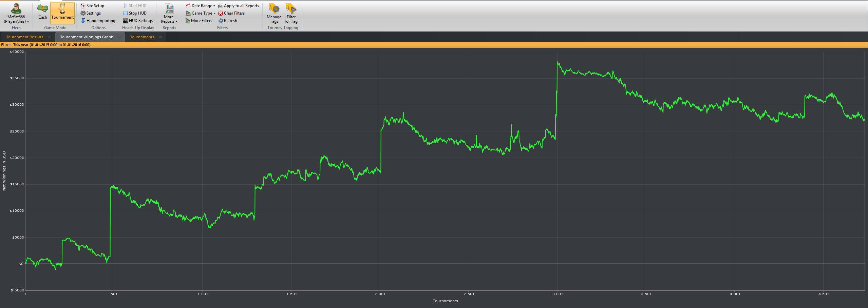Open the Mefist666 hero player selector
868x308 pixels.
[16, 13]
